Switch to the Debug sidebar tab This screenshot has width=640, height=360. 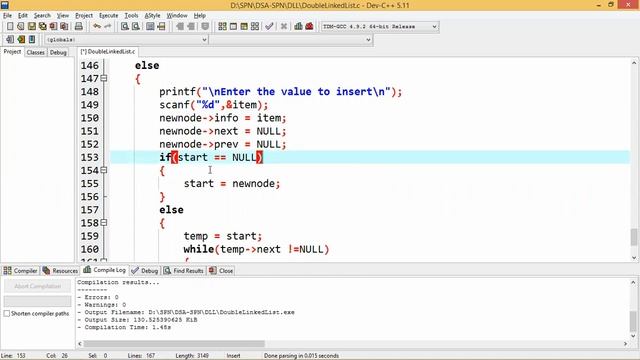(x=58, y=52)
